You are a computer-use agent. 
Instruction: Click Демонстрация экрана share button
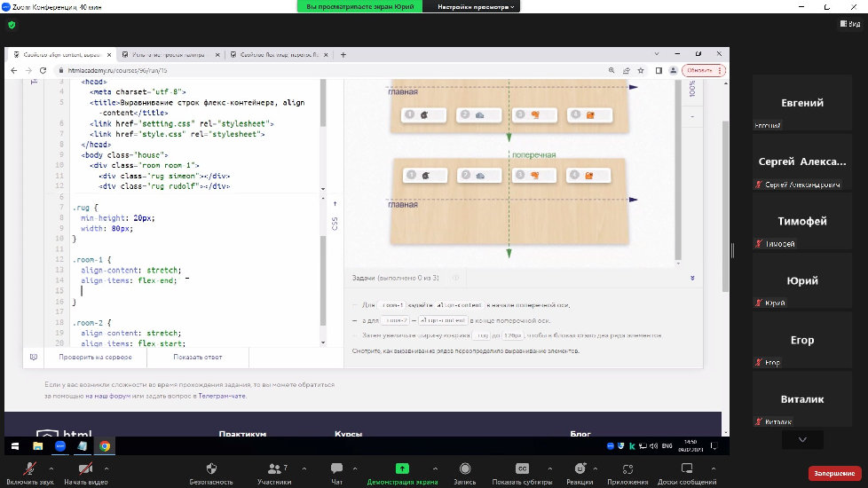pyautogui.click(x=402, y=474)
